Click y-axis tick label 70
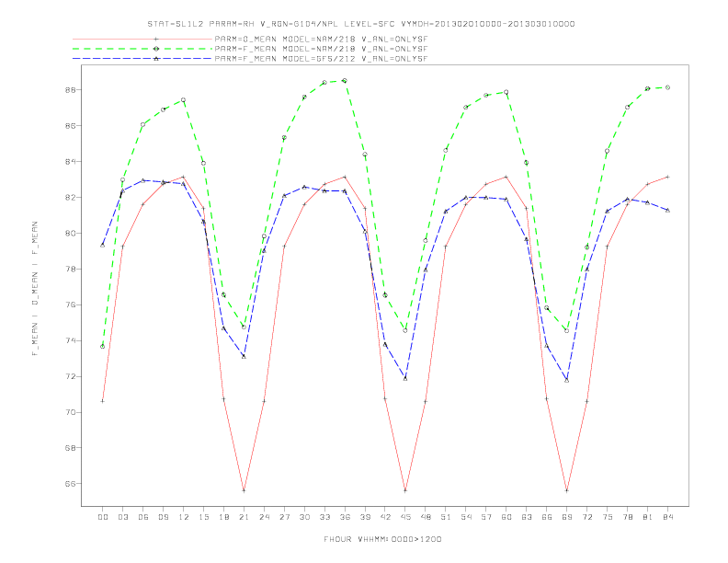Image resolution: width=728 pixels, height=563 pixels. (x=71, y=412)
